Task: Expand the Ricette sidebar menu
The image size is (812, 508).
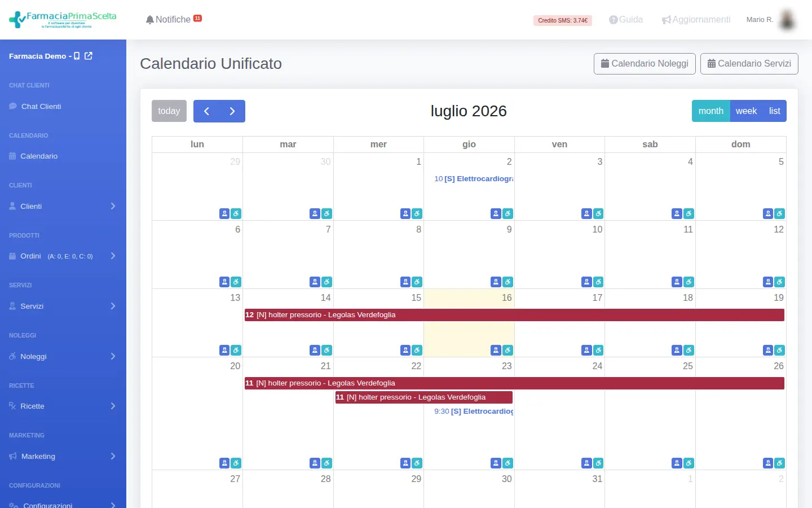Action: pyautogui.click(x=63, y=406)
